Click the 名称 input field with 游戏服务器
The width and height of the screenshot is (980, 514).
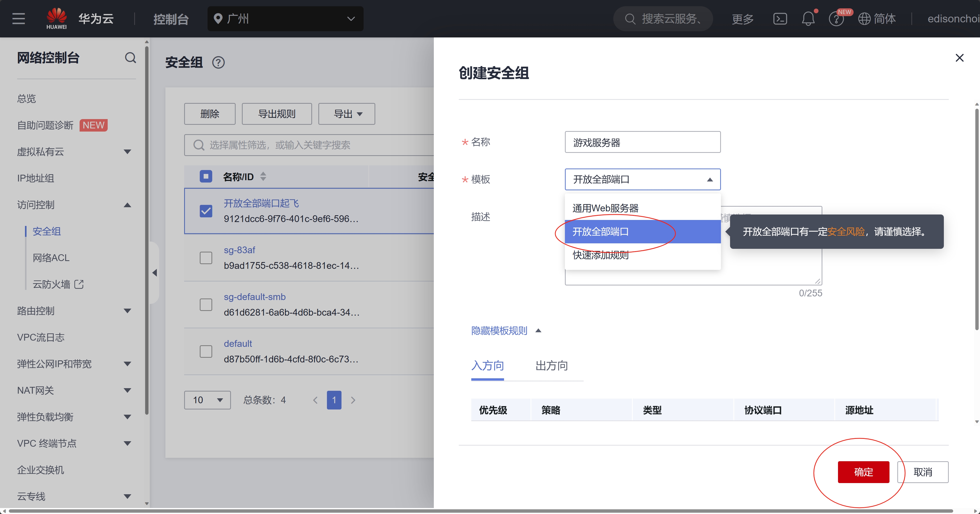(x=643, y=142)
